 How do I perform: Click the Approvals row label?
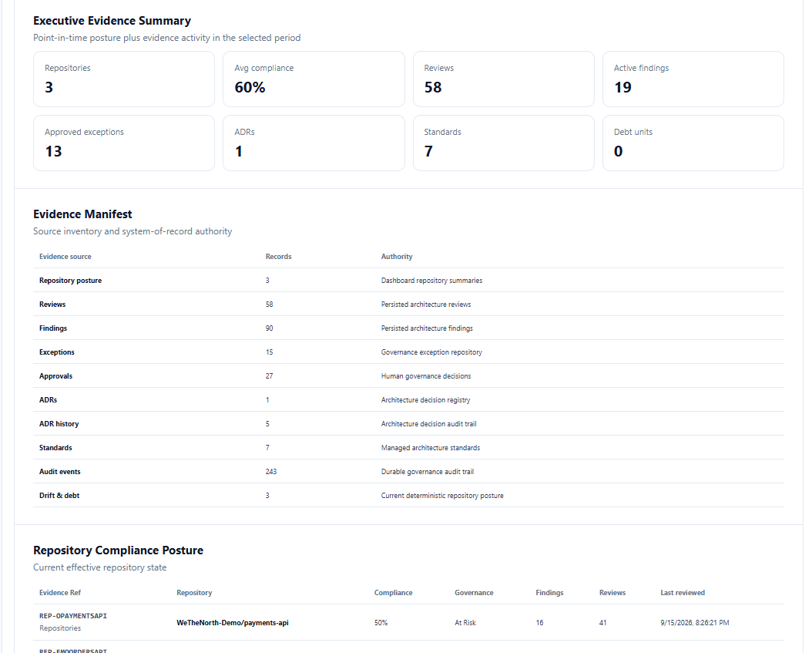click(x=56, y=375)
